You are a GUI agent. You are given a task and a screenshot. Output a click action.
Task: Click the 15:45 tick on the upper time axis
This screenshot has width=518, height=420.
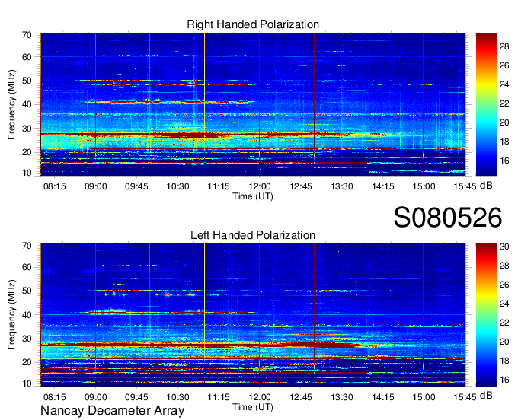click(465, 186)
